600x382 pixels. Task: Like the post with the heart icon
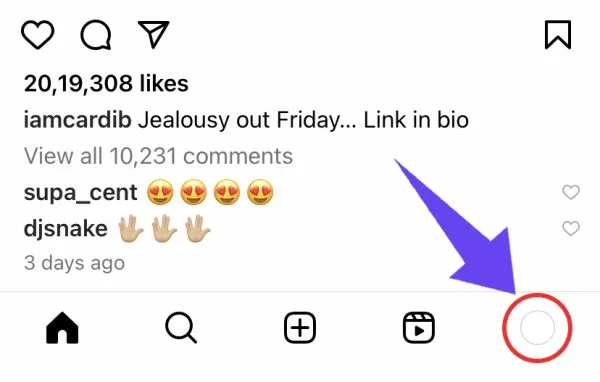38,35
